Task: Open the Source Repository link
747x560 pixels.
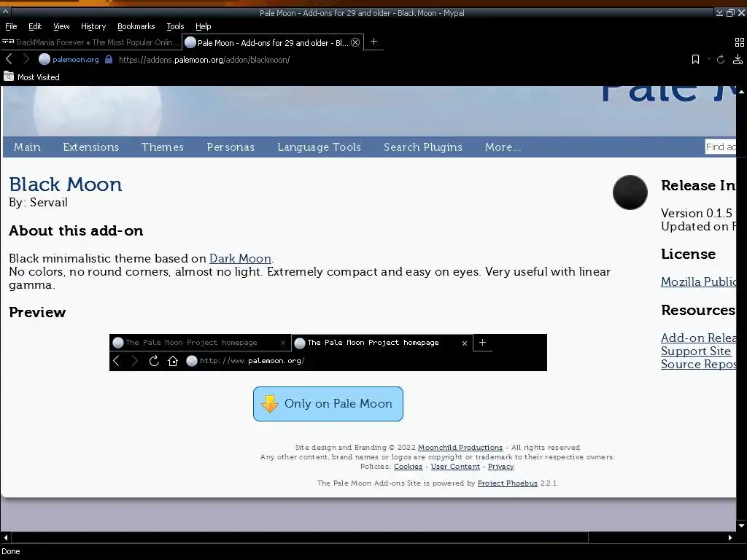Action: tap(698, 365)
